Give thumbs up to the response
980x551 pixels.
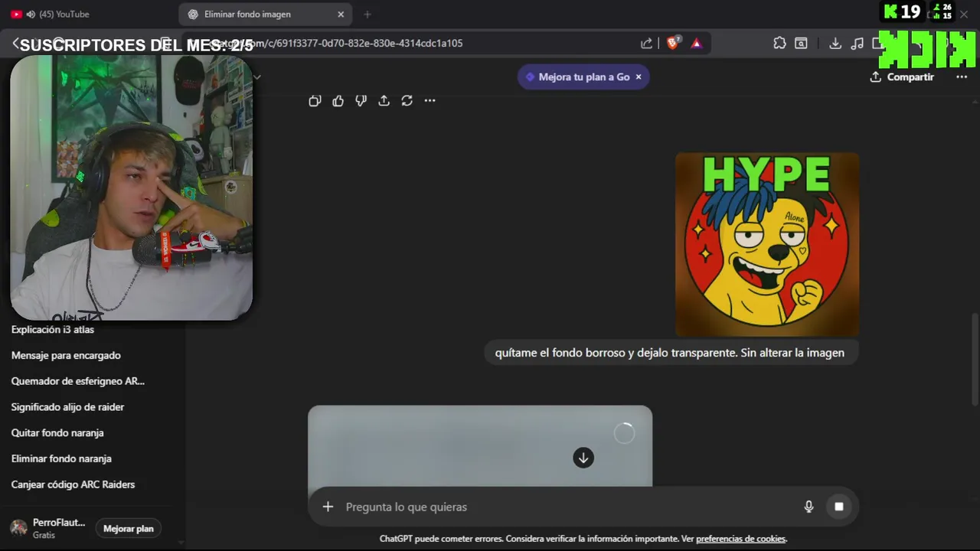coord(338,101)
